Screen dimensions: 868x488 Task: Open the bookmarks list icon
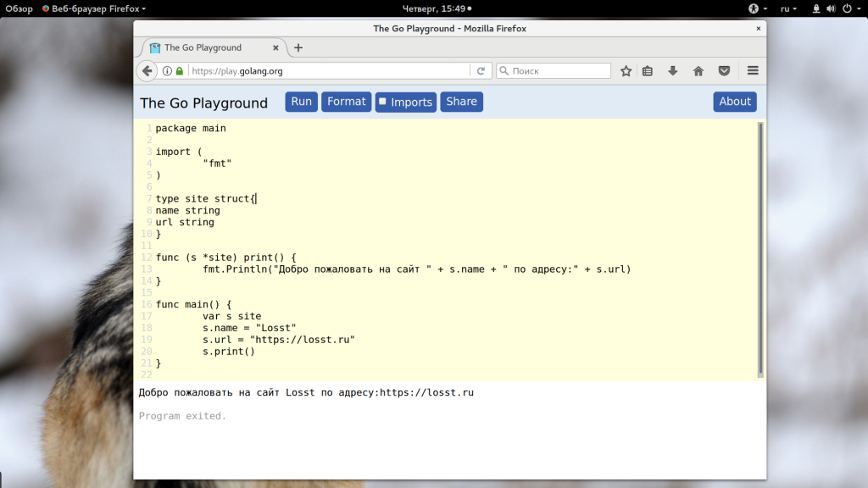(648, 71)
